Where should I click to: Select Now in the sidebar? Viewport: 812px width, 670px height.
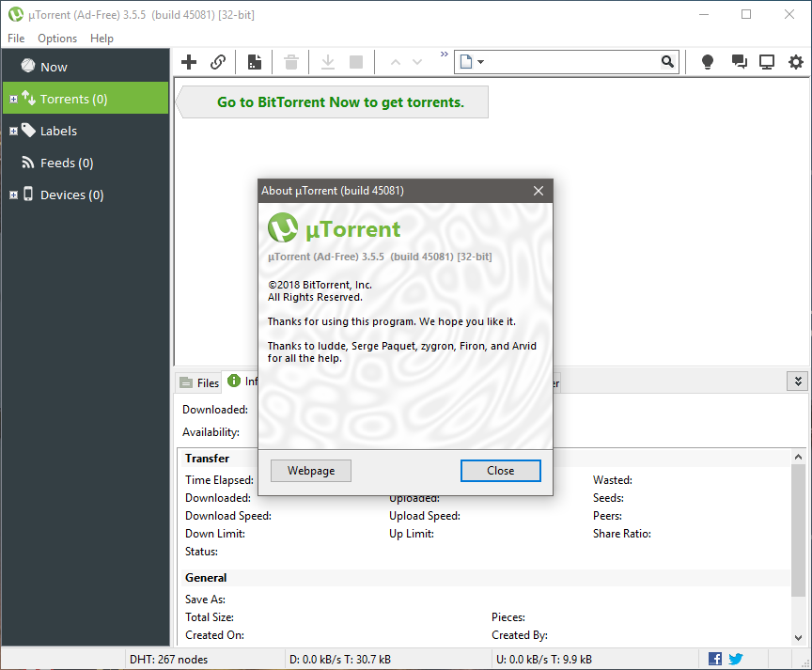point(86,67)
